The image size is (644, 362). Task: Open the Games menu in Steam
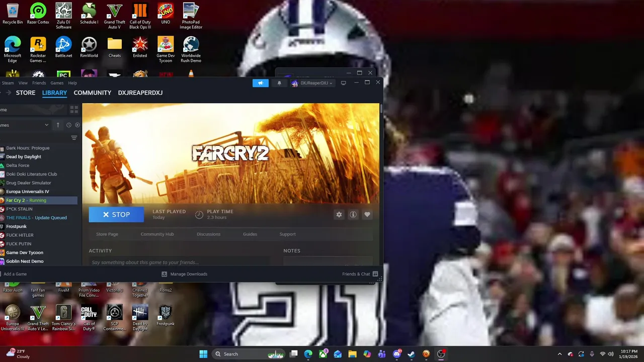57,83
